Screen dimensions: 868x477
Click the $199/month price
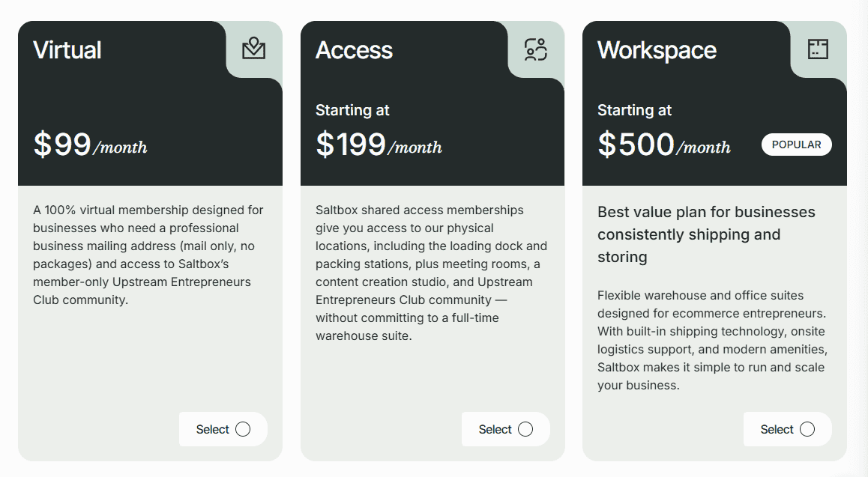click(379, 145)
